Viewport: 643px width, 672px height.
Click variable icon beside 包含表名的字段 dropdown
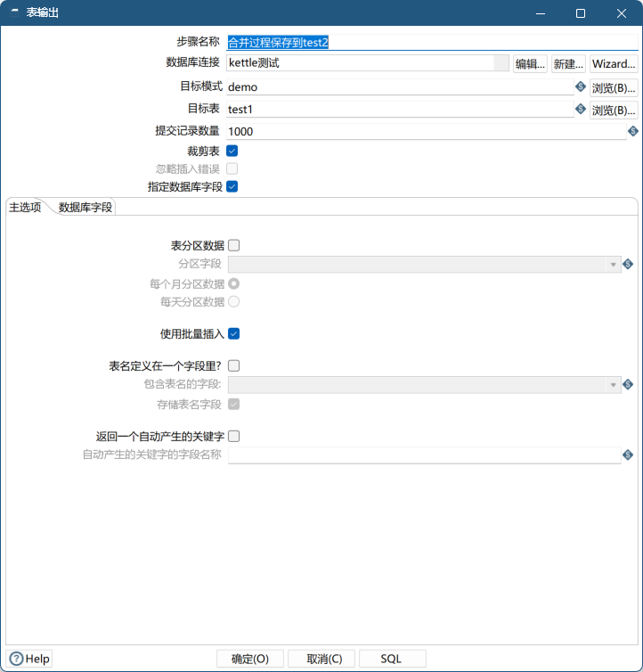click(628, 384)
